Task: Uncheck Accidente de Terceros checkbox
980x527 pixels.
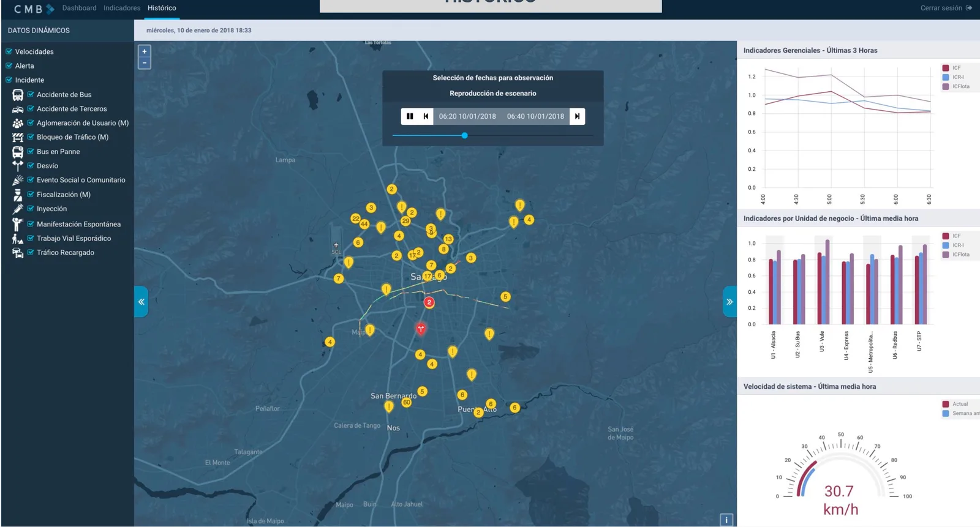Action: point(31,108)
